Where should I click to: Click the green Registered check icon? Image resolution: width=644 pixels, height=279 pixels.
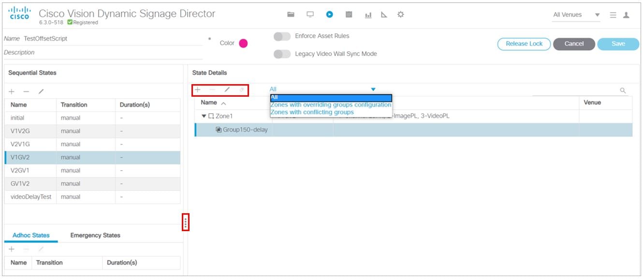pyautogui.click(x=70, y=22)
